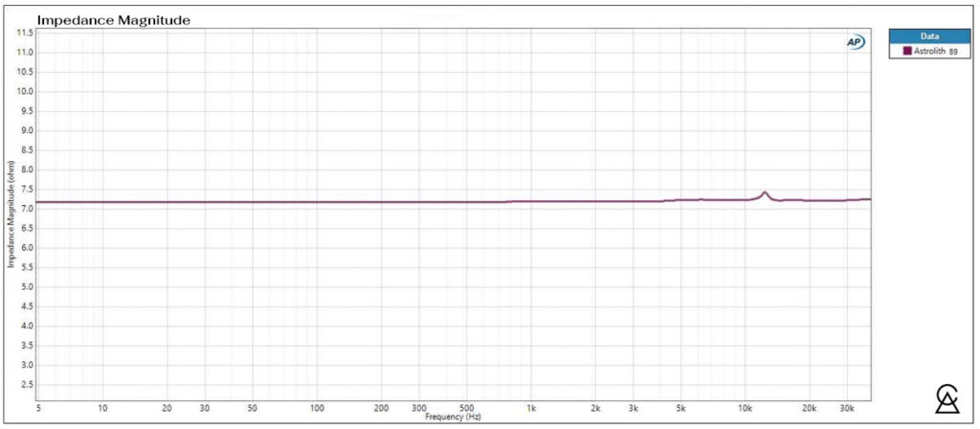The height and width of the screenshot is (429, 980).
Task: Click the impedance peak near 12 kHz
Action: 765,192
